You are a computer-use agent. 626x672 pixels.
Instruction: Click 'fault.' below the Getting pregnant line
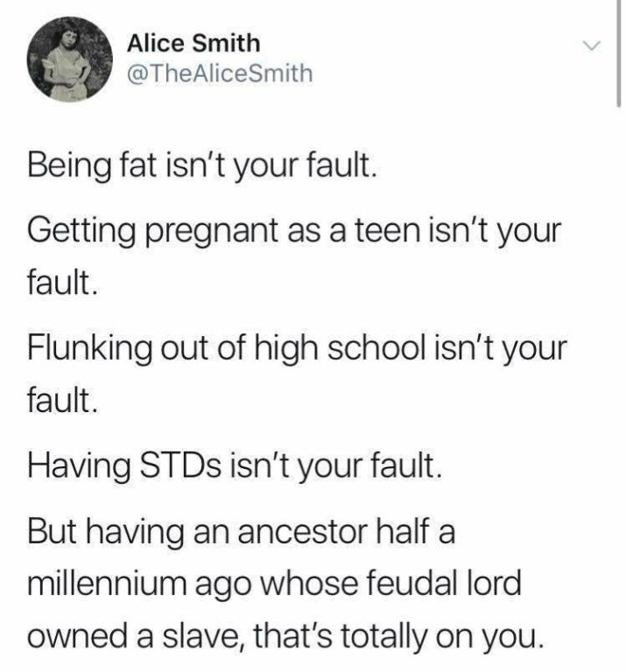pos(63,283)
